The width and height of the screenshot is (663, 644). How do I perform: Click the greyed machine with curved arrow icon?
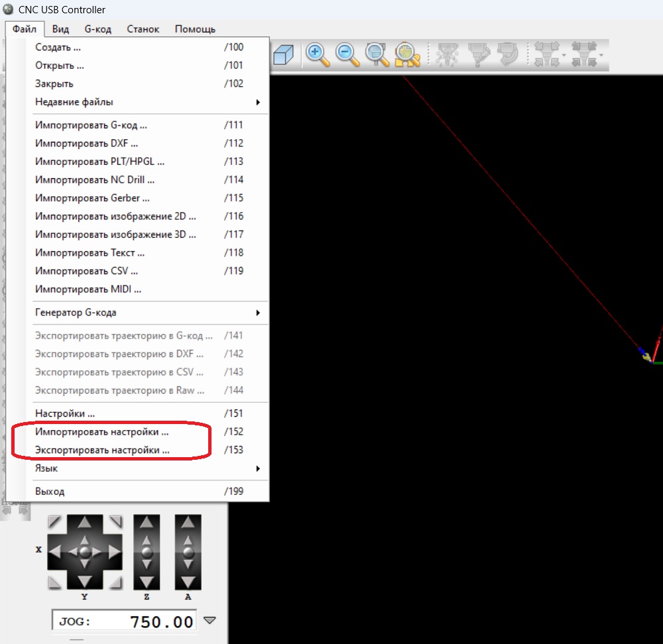507,55
